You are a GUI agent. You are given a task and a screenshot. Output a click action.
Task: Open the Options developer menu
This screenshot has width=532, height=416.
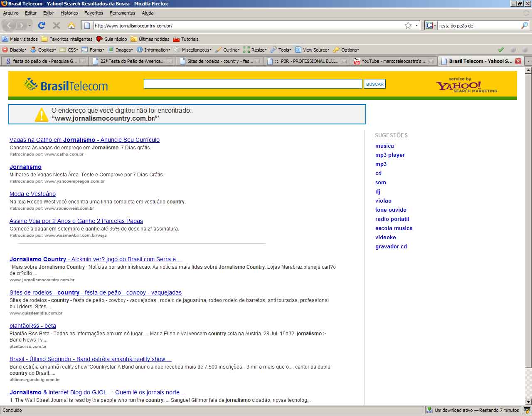[x=346, y=50]
